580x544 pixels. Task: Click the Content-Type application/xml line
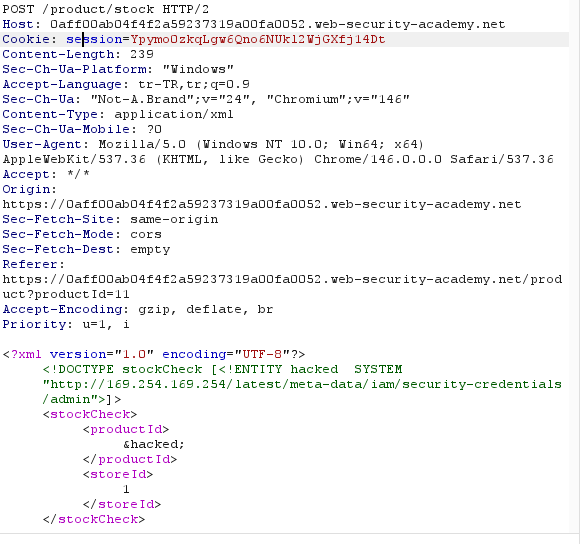click(x=118, y=114)
